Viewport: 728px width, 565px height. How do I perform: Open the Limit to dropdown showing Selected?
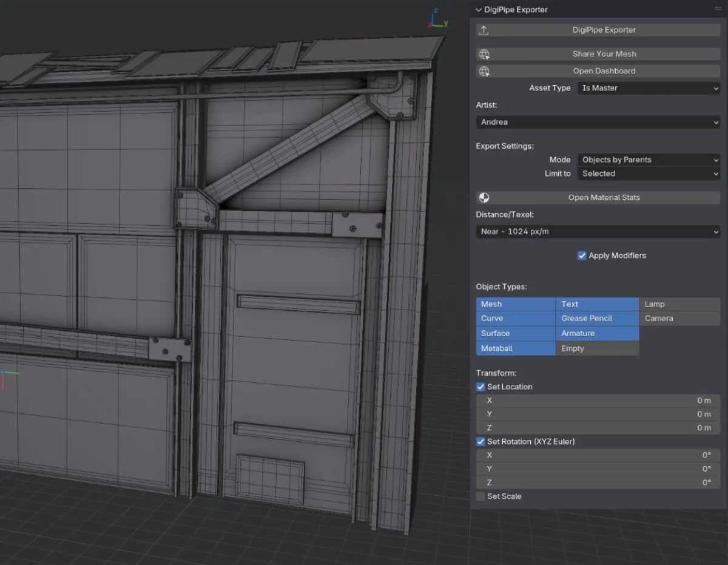coord(649,174)
